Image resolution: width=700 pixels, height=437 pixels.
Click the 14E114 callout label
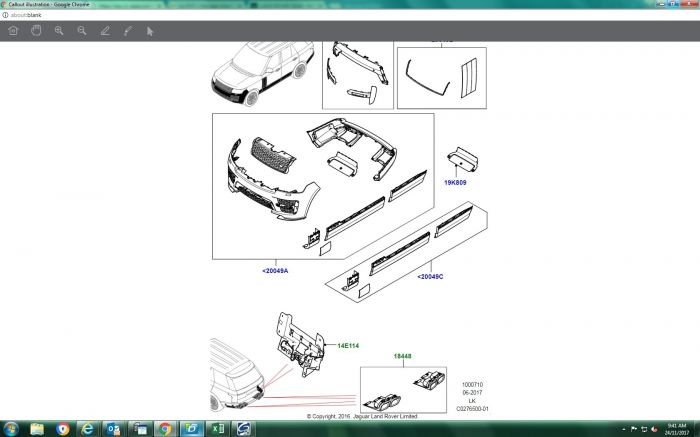pyautogui.click(x=348, y=345)
